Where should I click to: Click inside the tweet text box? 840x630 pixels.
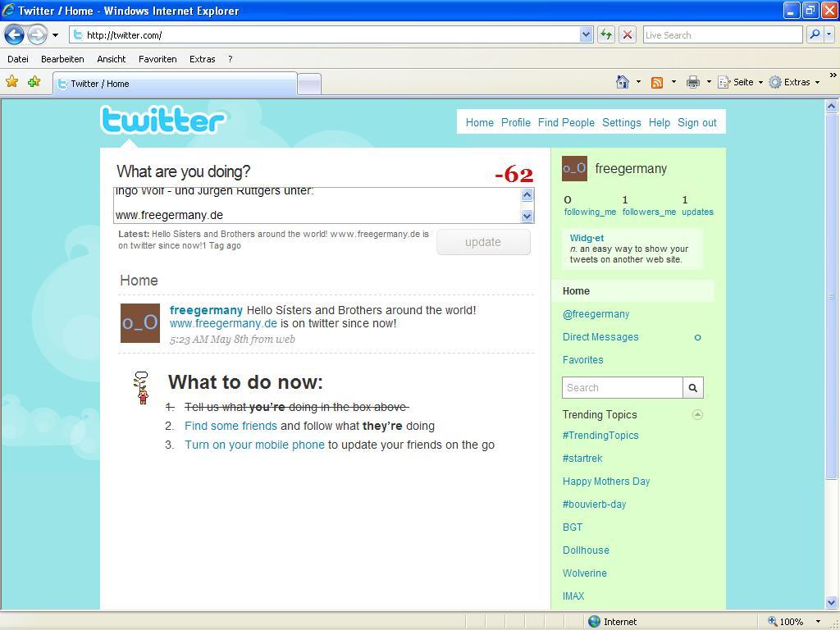click(x=317, y=205)
